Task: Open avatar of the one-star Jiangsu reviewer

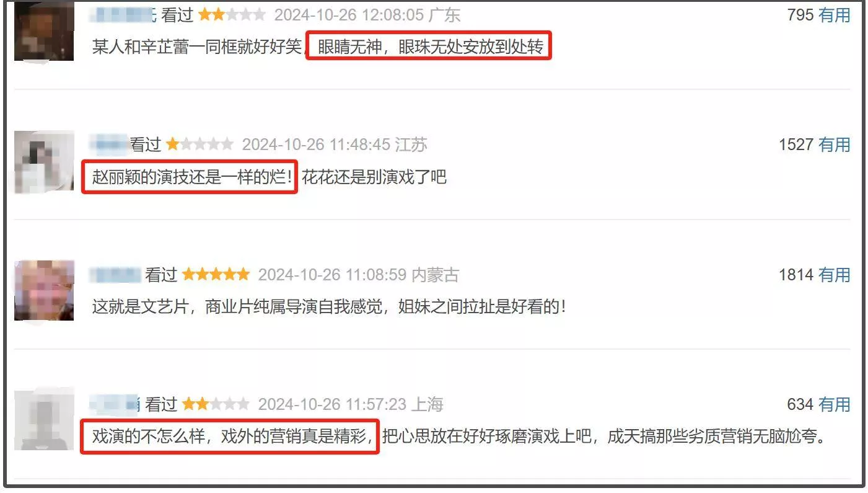Action: click(x=44, y=161)
